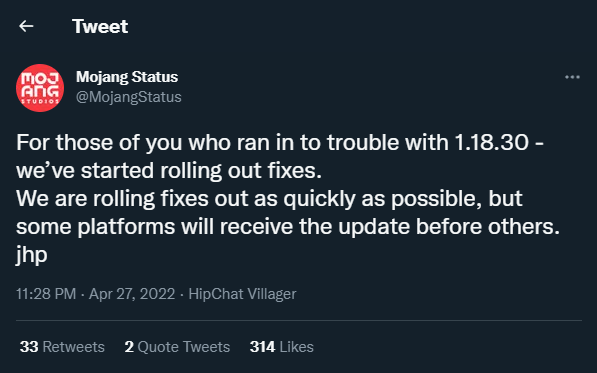Click the divider line above Retweets

(x=299, y=320)
